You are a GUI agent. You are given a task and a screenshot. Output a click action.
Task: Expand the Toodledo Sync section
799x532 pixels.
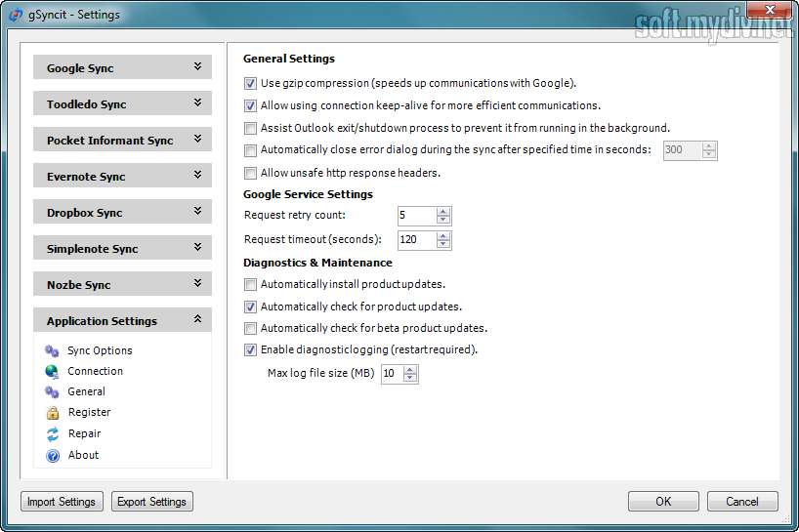click(x=122, y=103)
